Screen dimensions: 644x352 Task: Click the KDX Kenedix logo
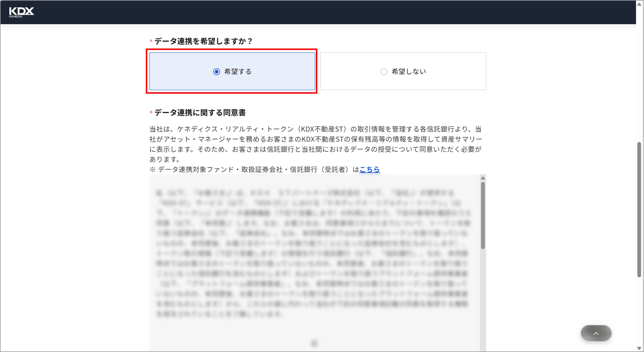[21, 12]
